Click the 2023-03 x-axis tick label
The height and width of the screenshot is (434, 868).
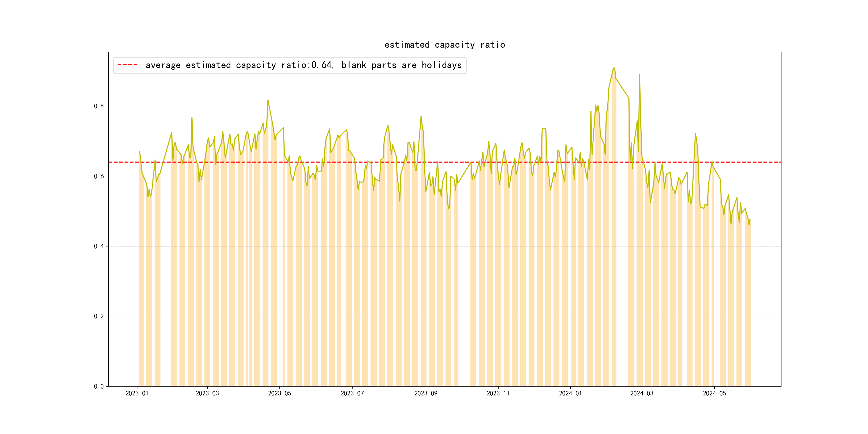tap(207, 393)
